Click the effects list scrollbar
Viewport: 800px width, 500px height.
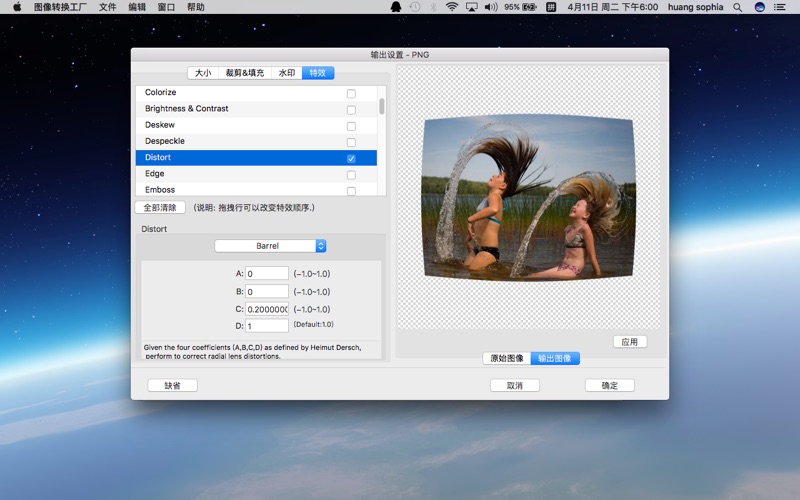pyautogui.click(x=382, y=107)
